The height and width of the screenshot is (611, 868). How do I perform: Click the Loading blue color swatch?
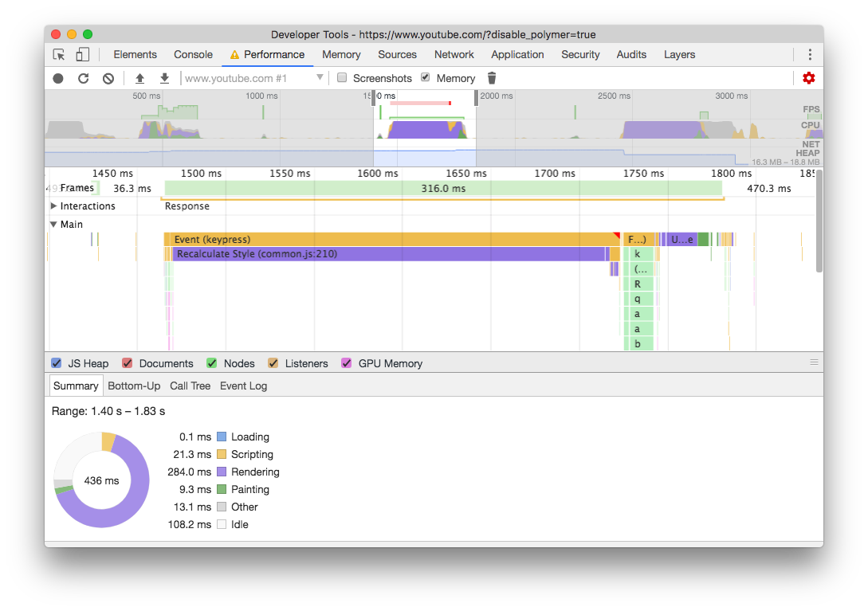222,437
